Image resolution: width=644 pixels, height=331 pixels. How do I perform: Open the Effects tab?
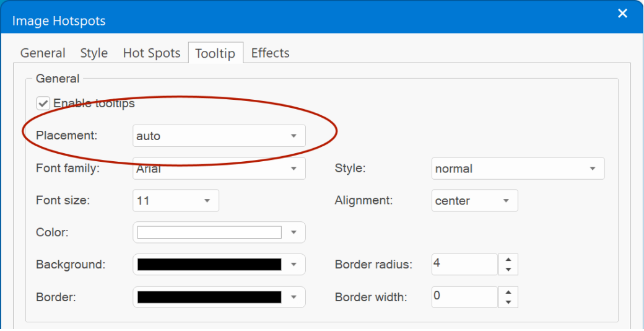[270, 53]
